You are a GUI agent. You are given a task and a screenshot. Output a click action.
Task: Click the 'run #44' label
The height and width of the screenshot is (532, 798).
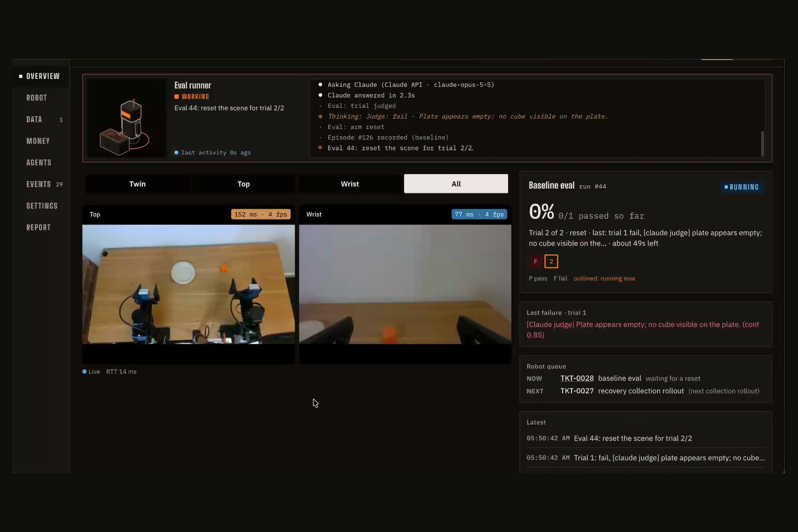point(592,187)
